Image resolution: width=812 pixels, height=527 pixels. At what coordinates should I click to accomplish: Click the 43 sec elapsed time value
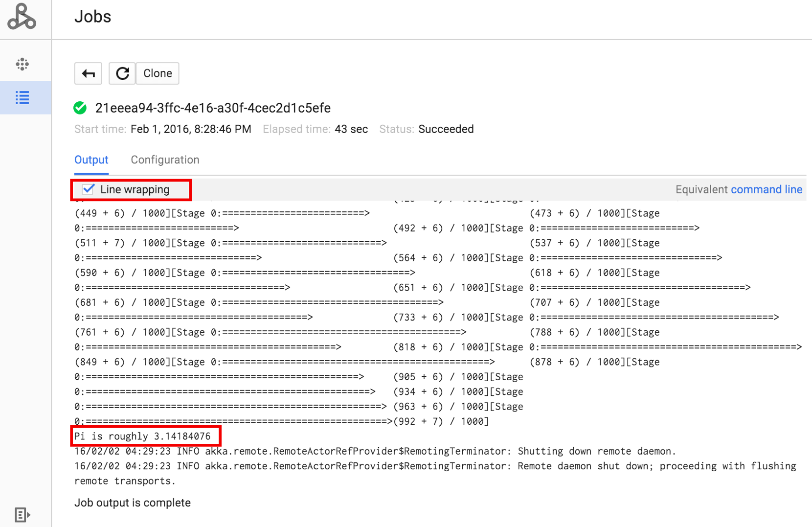point(351,129)
